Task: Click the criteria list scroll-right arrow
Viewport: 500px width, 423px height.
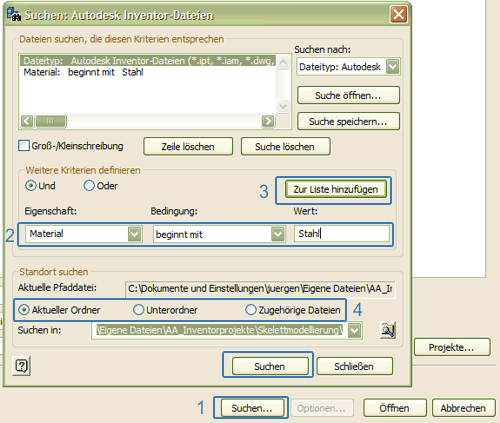Action: pos(268,121)
